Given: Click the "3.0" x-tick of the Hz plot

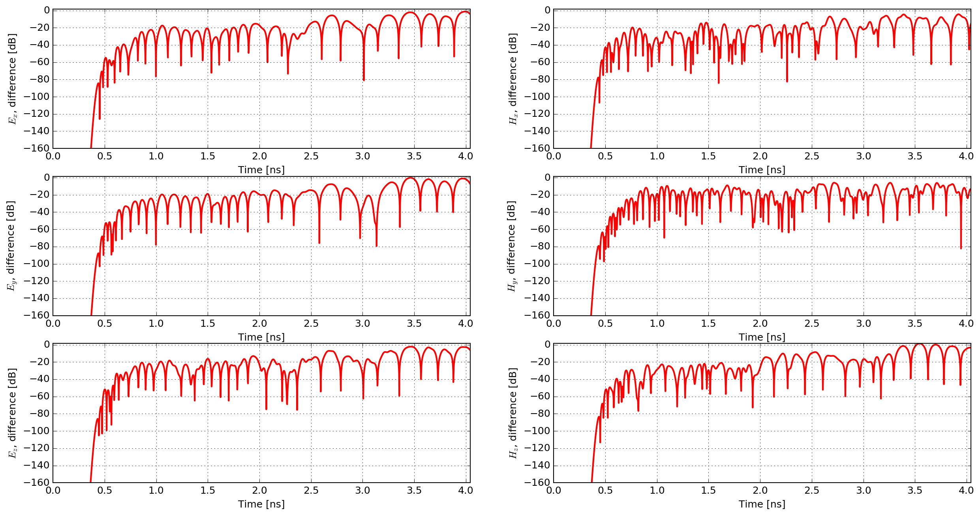Looking at the screenshot, I should (864, 491).
